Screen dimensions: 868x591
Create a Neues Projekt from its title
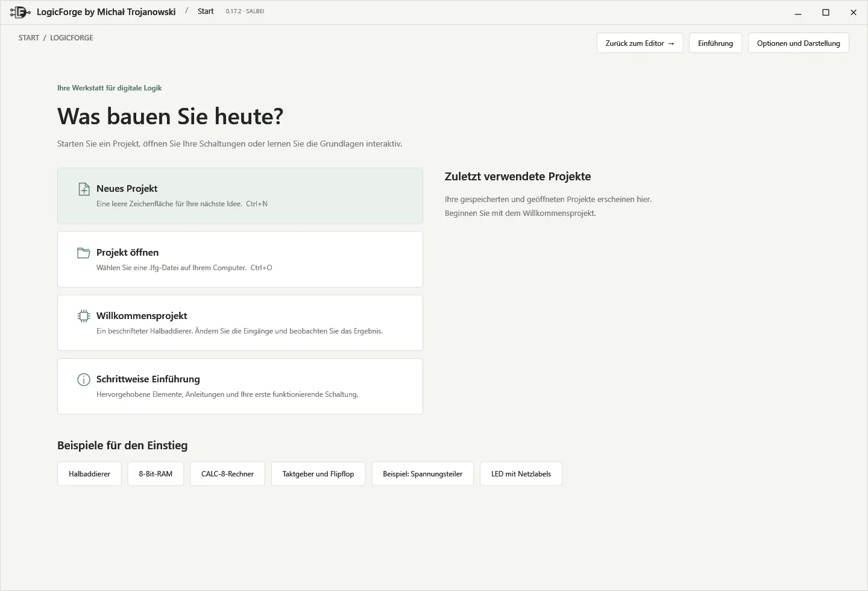[127, 189]
